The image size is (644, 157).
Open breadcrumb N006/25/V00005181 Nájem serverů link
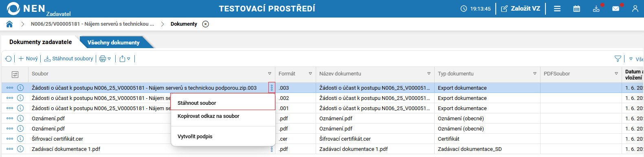[x=92, y=24]
